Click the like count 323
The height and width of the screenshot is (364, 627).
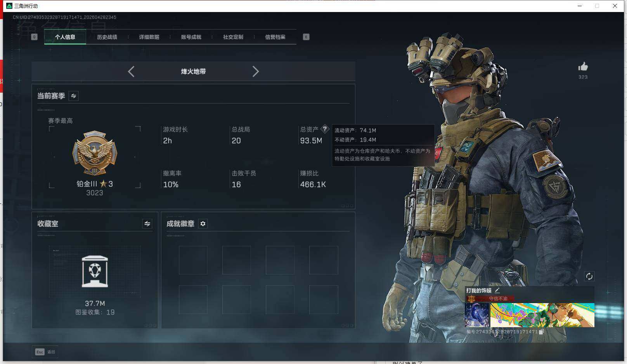coord(583,77)
